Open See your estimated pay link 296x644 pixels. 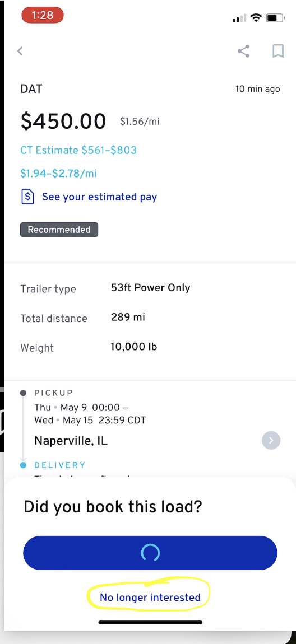point(99,197)
